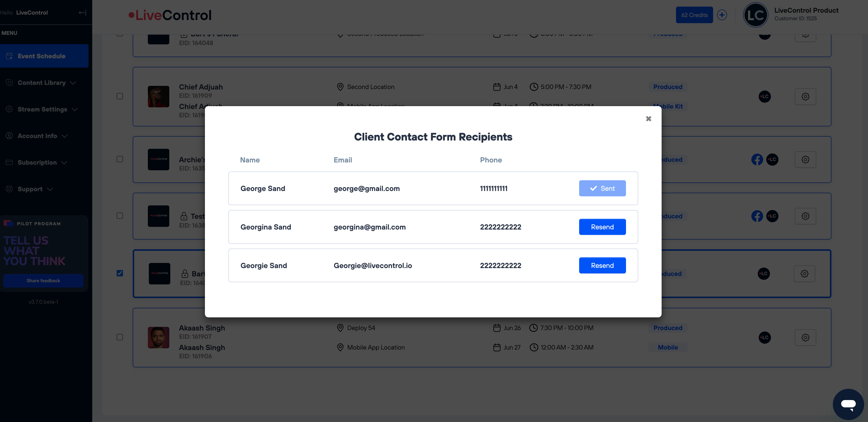Click the add credits plus icon
The height and width of the screenshot is (422, 868).
(722, 15)
